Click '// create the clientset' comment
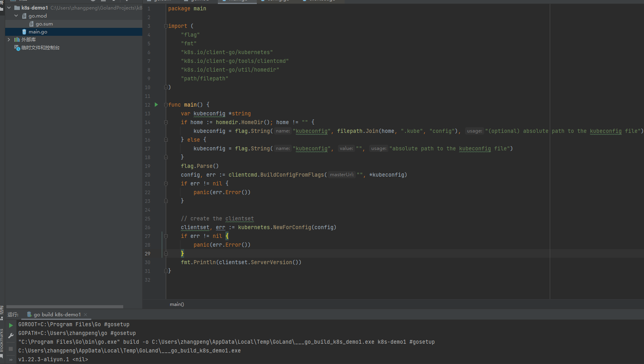 (x=217, y=218)
